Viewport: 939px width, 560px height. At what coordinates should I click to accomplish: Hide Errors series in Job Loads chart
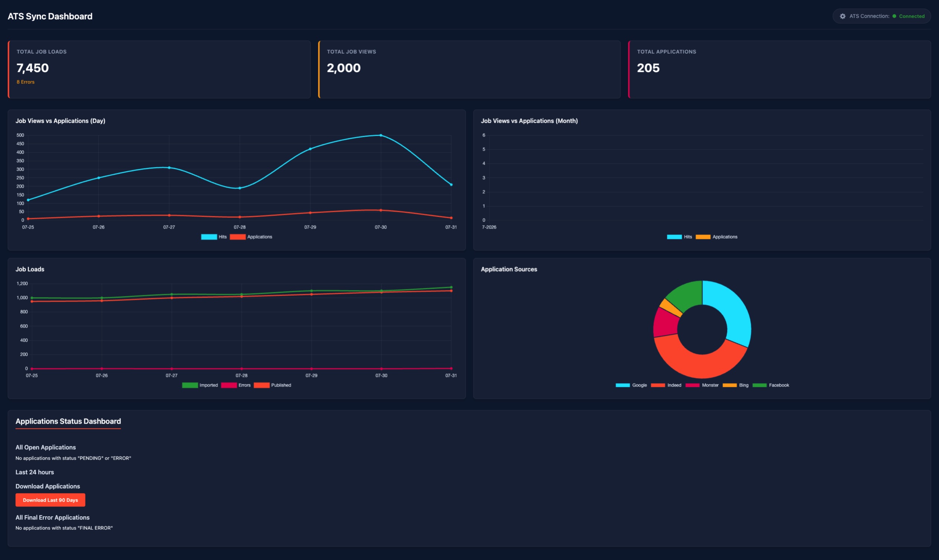[236, 385]
